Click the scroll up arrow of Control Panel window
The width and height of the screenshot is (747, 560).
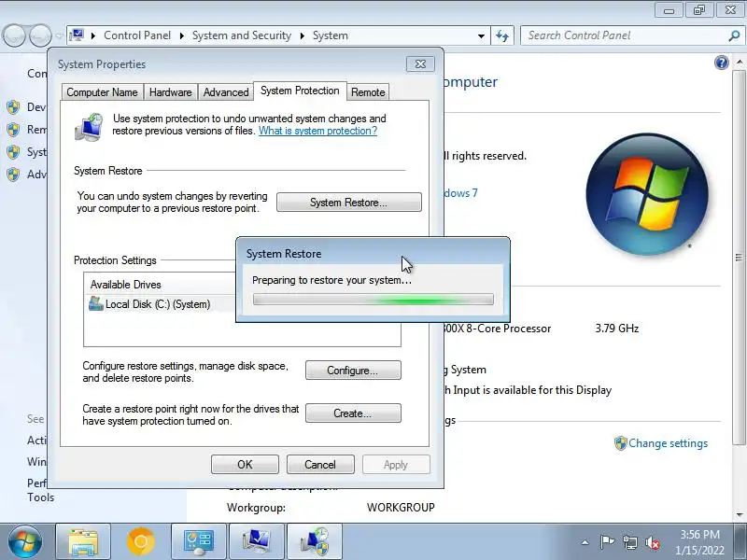pyautogui.click(x=739, y=63)
